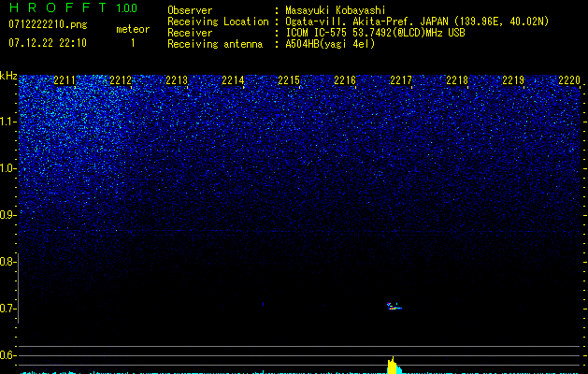
Task: Click time marker 2213
Action: (177, 80)
